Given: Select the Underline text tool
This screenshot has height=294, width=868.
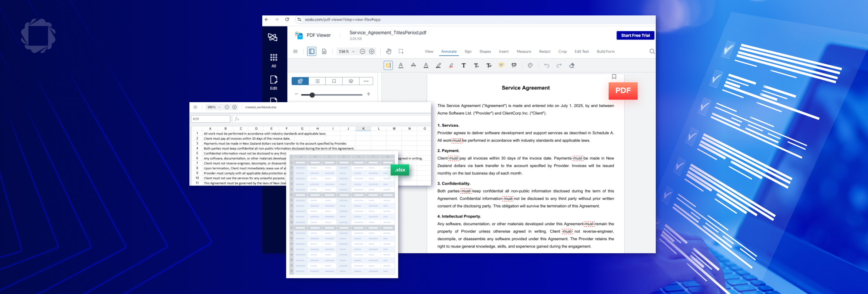Looking at the screenshot, I should [401, 65].
